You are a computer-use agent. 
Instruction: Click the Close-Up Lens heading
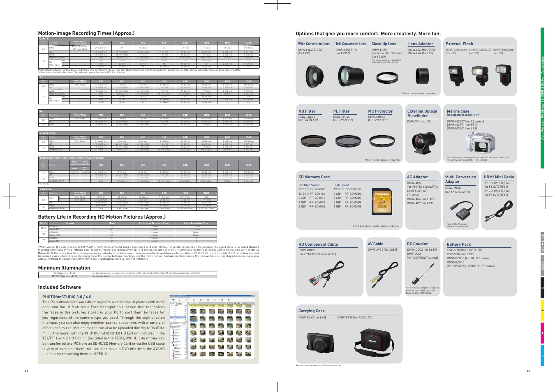click(384, 44)
